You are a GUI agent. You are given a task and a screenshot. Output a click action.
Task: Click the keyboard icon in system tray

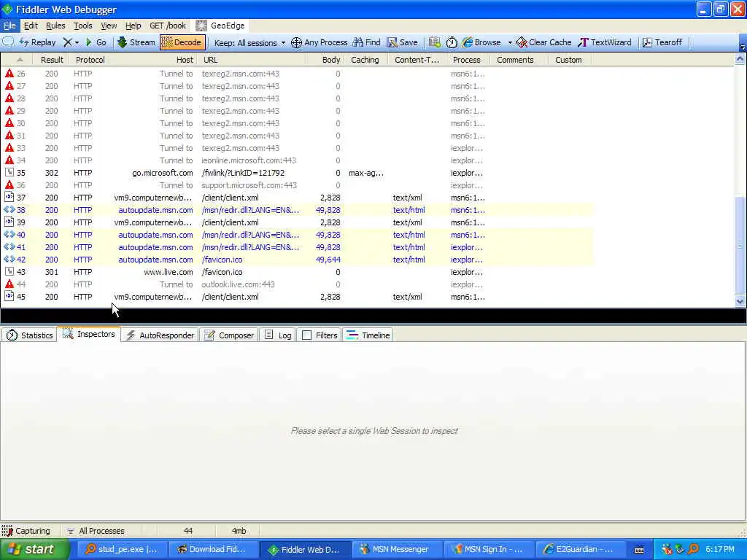[639, 550]
